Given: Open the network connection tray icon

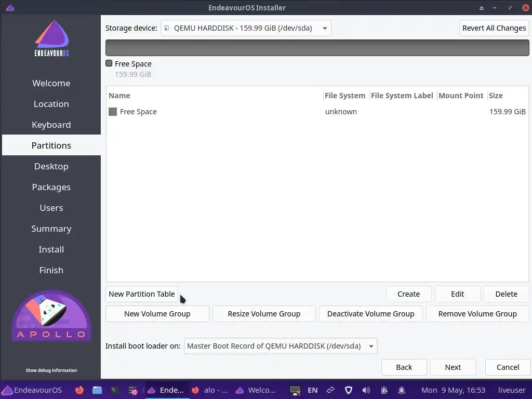Looking at the screenshot, I should (330, 390).
